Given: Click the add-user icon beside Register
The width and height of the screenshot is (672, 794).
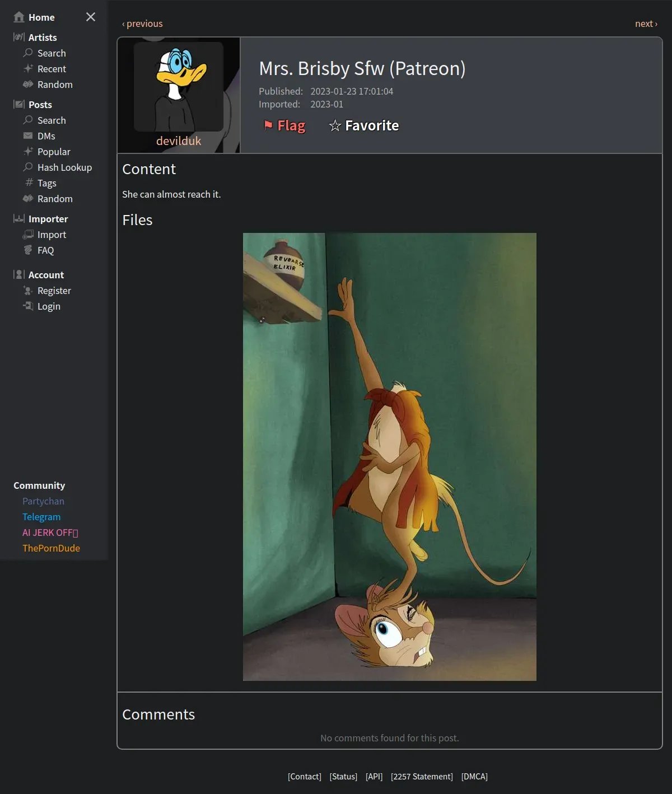Looking at the screenshot, I should tap(28, 290).
